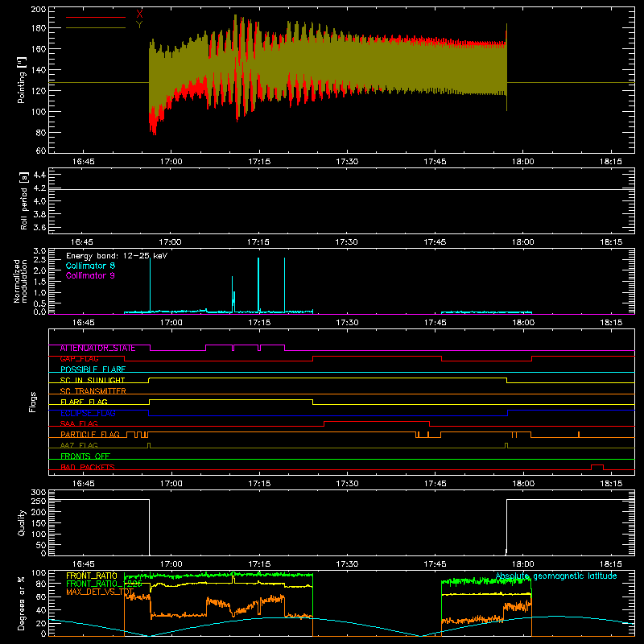Click the Roll period axis title

(x=24, y=200)
